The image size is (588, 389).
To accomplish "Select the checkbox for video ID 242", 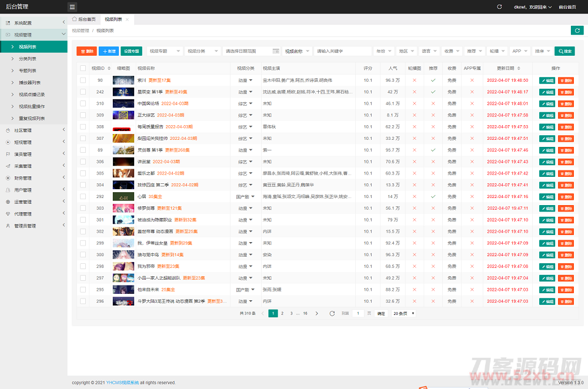I will coord(83,92).
